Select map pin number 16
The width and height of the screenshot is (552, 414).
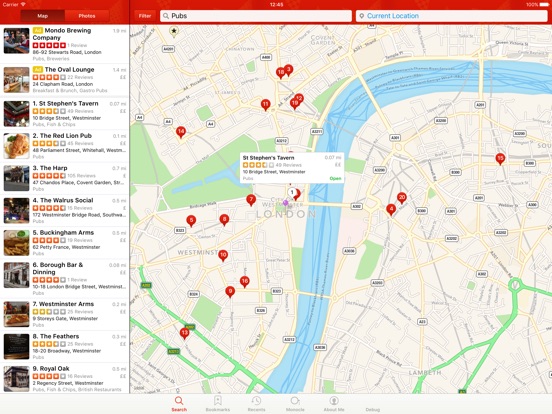(244, 282)
